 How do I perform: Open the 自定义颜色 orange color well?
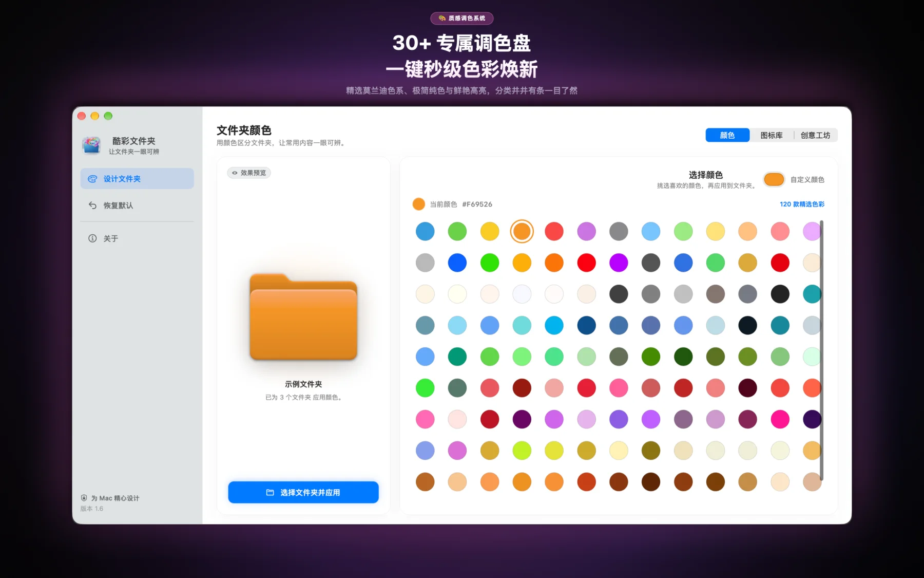774,179
